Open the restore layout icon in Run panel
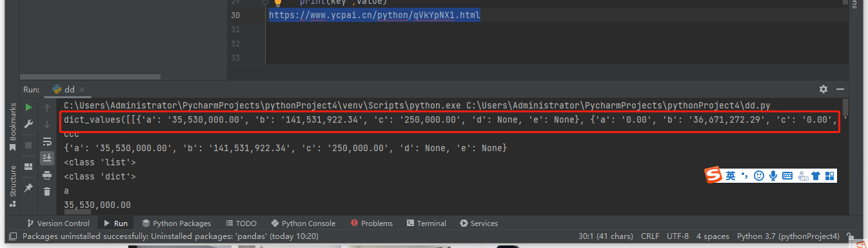868x248 pixels. (x=28, y=166)
